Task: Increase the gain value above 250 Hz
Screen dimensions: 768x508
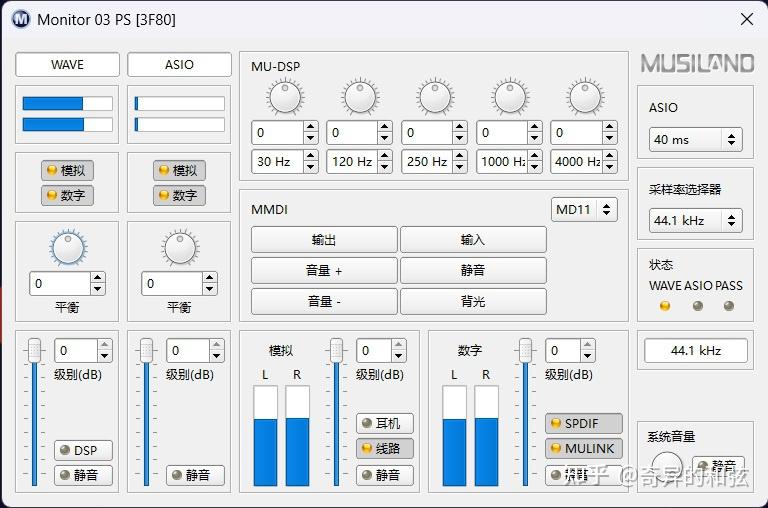Action: click(460, 127)
